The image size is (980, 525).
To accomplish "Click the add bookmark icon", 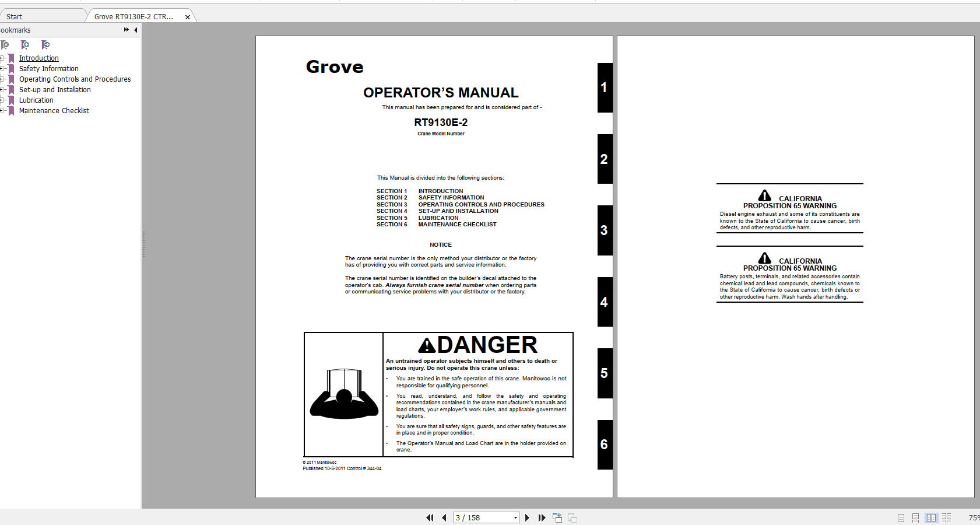I will click(x=25, y=45).
